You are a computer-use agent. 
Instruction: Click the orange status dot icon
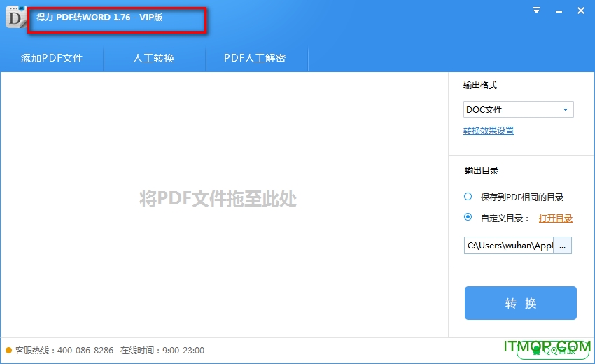pos(8,350)
